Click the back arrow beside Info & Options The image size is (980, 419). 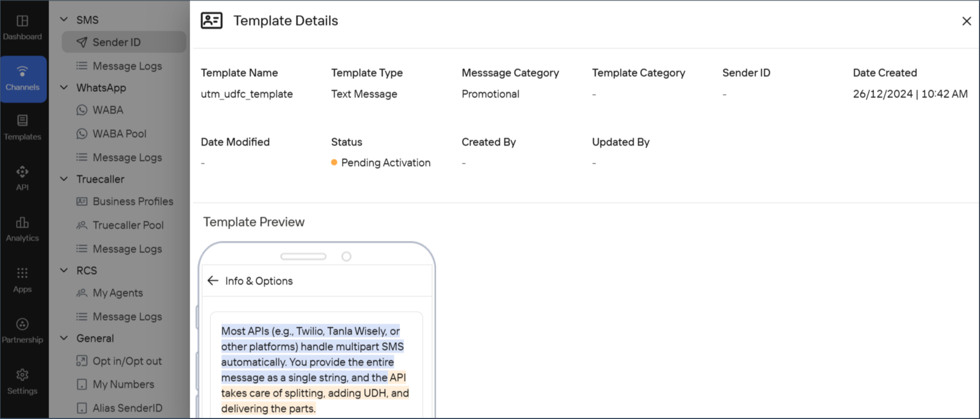coord(213,281)
